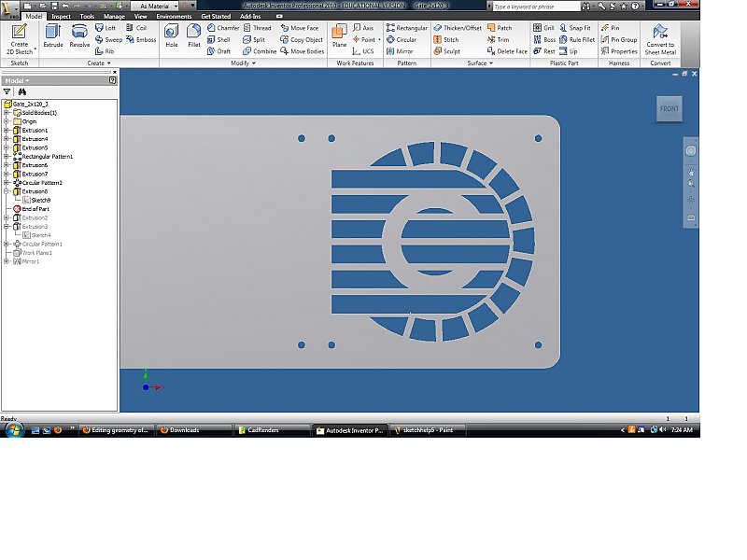
Task: Activate the Sweep tool
Action: (x=108, y=39)
